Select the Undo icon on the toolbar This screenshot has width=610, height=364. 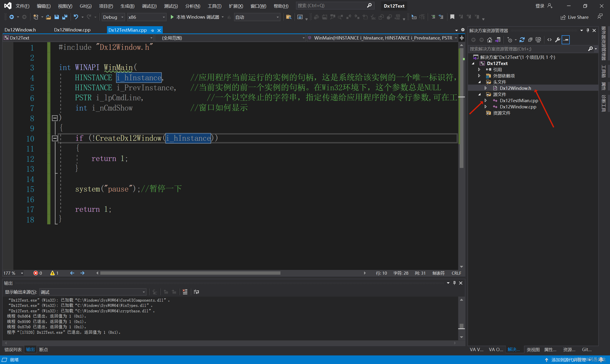76,17
